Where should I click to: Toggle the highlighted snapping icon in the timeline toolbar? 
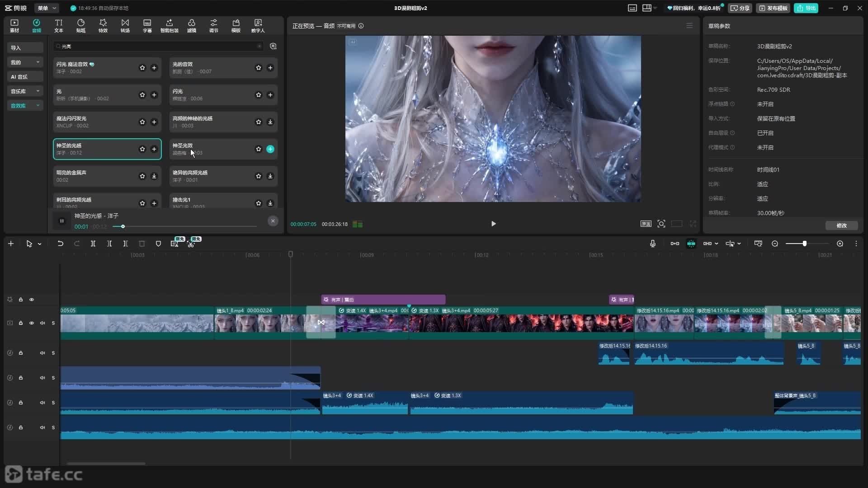click(x=691, y=244)
